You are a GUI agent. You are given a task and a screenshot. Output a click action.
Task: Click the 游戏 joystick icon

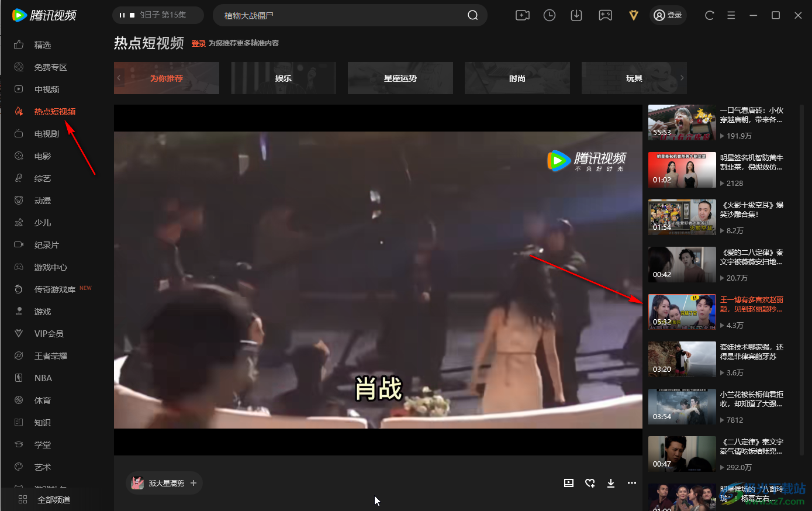click(19, 312)
